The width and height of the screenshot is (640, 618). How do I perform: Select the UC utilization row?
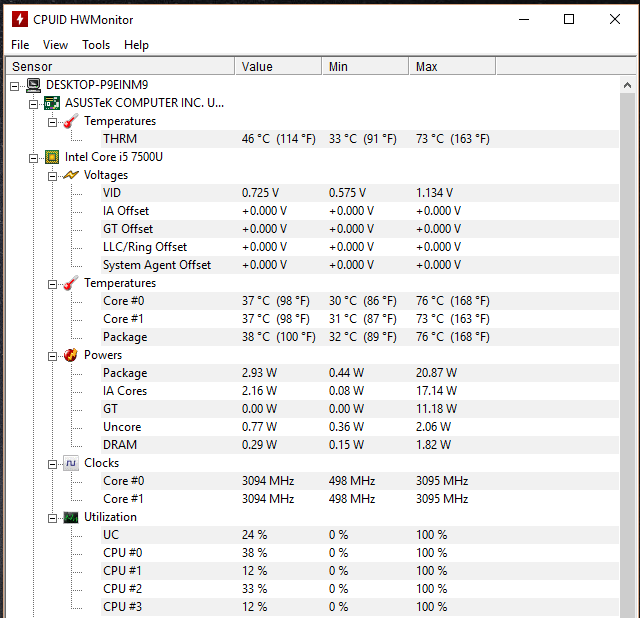(x=360, y=535)
